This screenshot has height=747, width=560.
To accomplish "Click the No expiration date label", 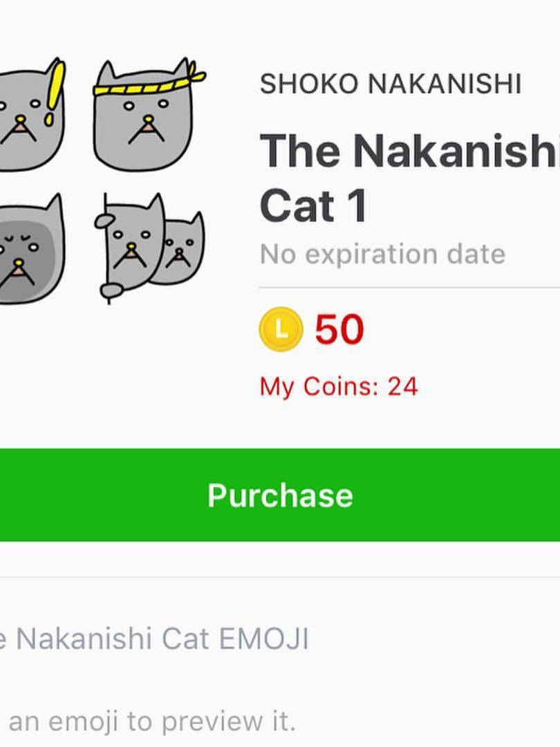I will (382, 255).
